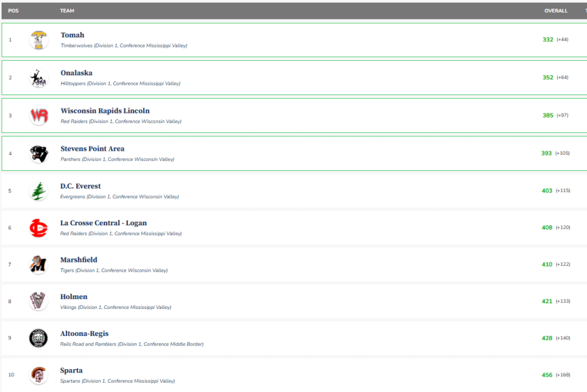The image size is (587, 392).
Task: Select Sparta's overall score 456
Action: point(547,375)
